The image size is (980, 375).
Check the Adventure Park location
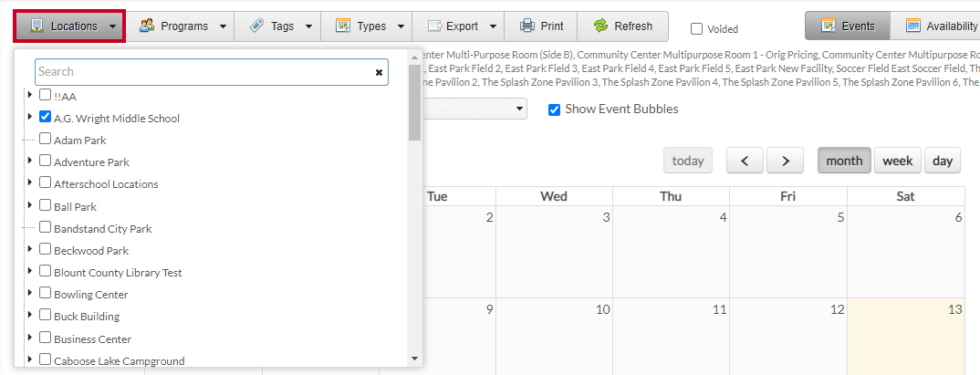45,161
